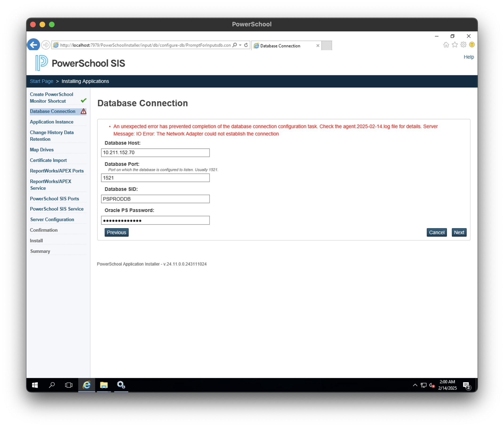The height and width of the screenshot is (427, 504).
Task: Open Create PowerSchool Monitor Shortcut step
Action: click(x=51, y=98)
